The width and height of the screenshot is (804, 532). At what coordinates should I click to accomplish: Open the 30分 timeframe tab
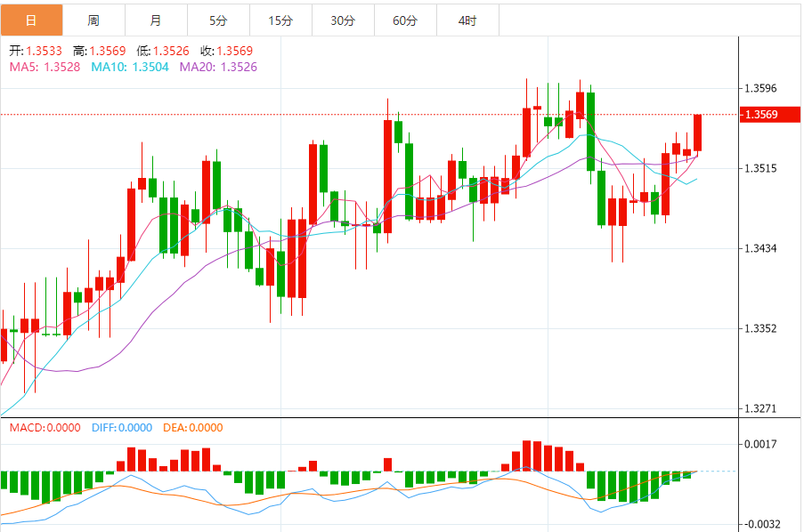pos(344,20)
